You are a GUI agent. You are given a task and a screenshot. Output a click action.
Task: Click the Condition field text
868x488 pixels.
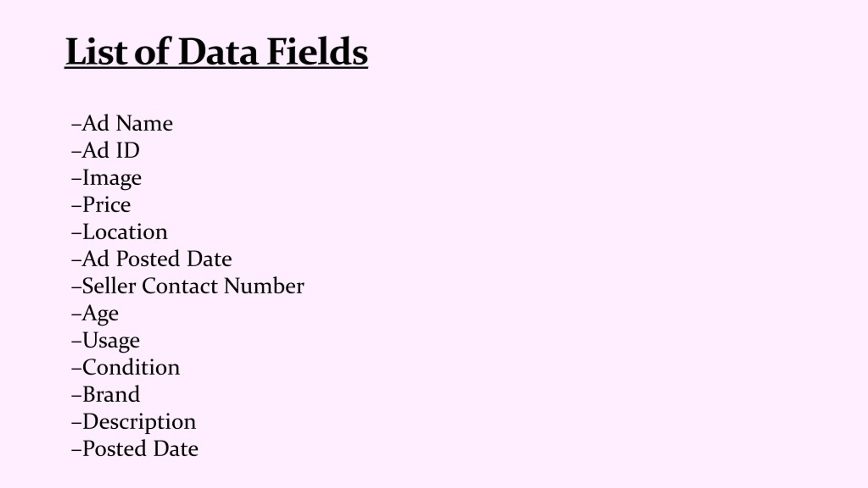[x=125, y=367]
